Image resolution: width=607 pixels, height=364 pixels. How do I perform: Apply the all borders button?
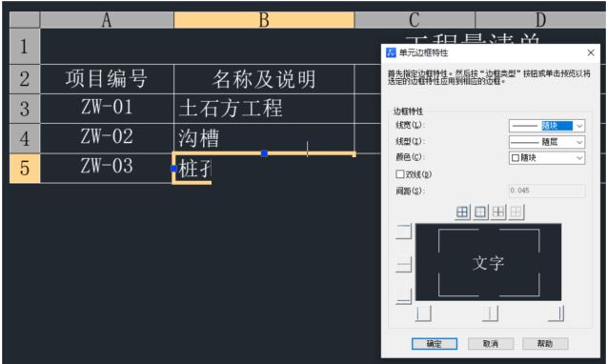tap(462, 212)
